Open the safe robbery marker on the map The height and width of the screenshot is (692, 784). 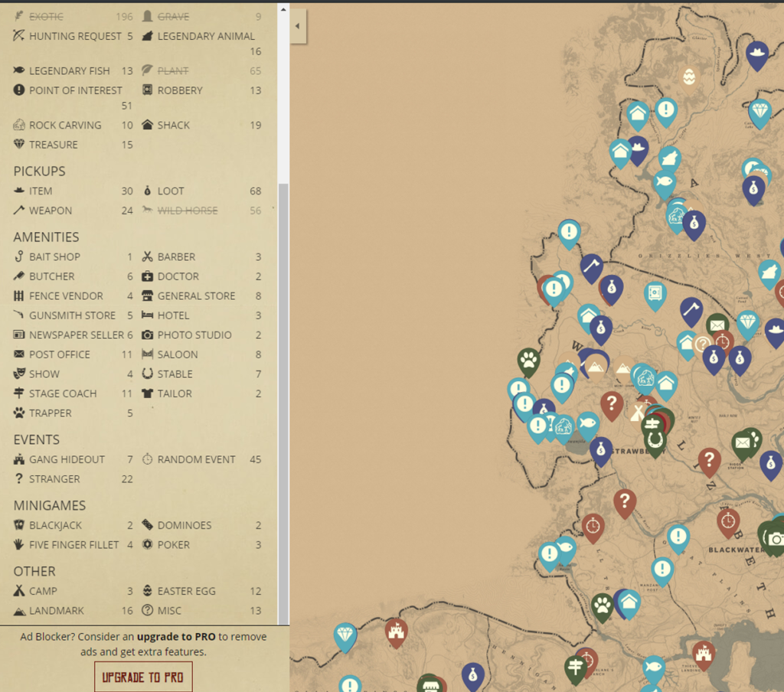coord(655,295)
